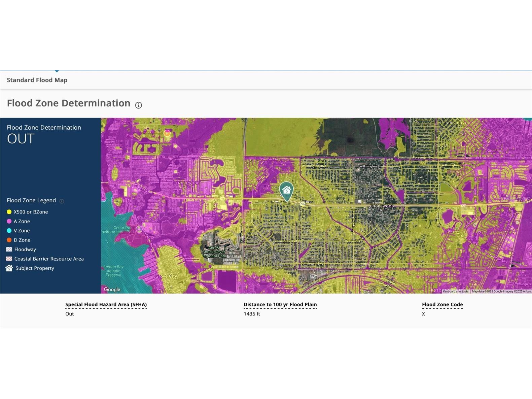Open the Standard Flood Map tab
Image resolution: width=532 pixels, height=399 pixels.
[37, 80]
